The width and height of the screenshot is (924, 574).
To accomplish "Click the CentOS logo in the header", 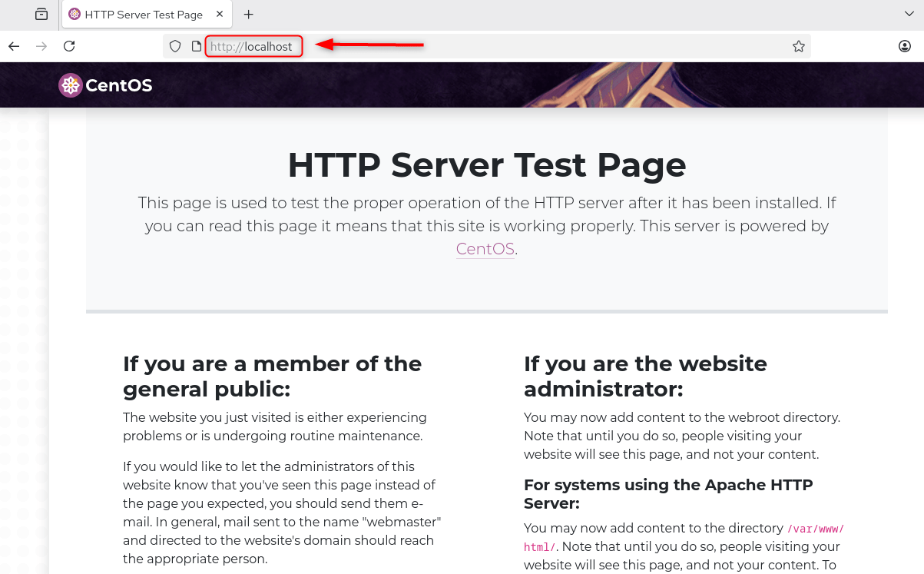I will coord(71,85).
